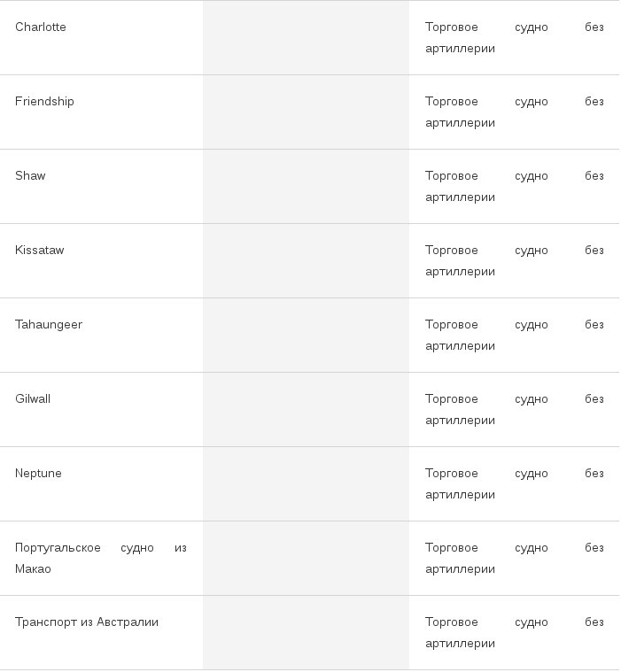
Task: Click the description text in Gilwall row
Action: tap(514, 410)
